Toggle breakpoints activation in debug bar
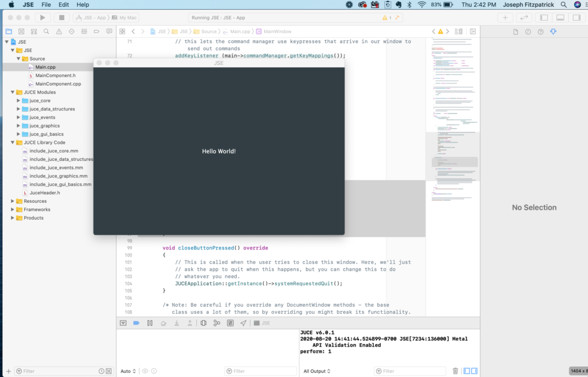 tap(136, 323)
